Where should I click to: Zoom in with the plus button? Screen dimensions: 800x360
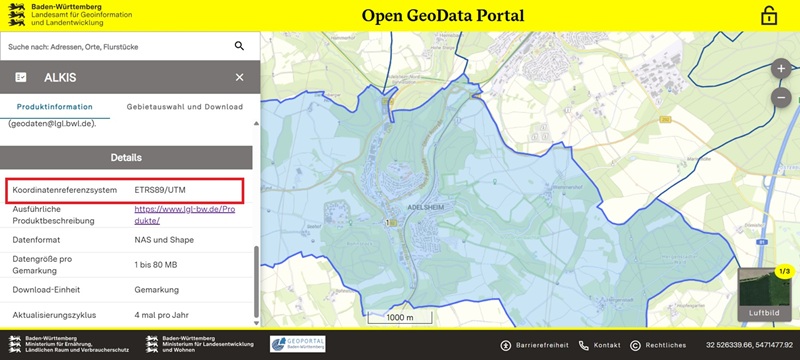pyautogui.click(x=781, y=68)
